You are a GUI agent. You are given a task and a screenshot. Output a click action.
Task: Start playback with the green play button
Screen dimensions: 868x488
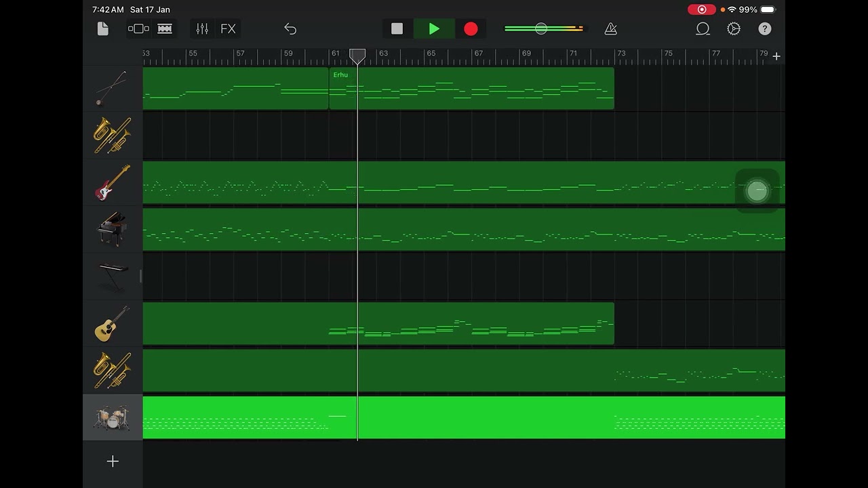[434, 28]
